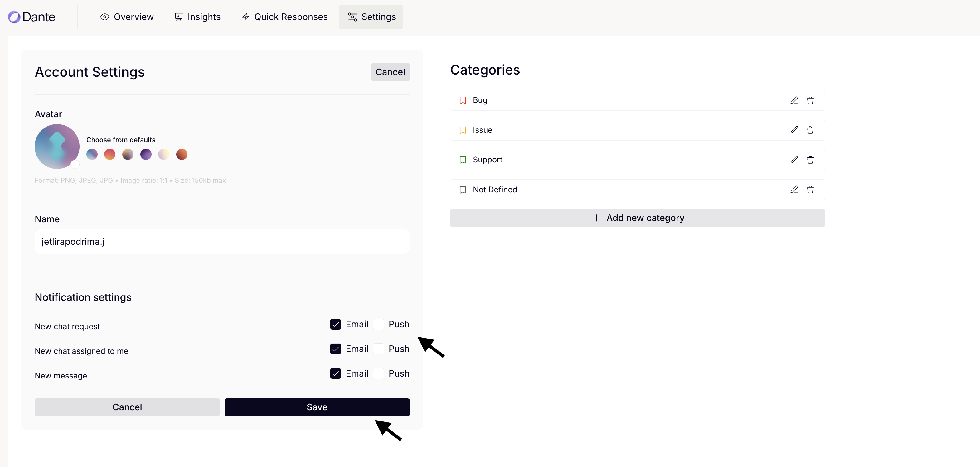Switch to Quick Responses tab

[284, 17]
